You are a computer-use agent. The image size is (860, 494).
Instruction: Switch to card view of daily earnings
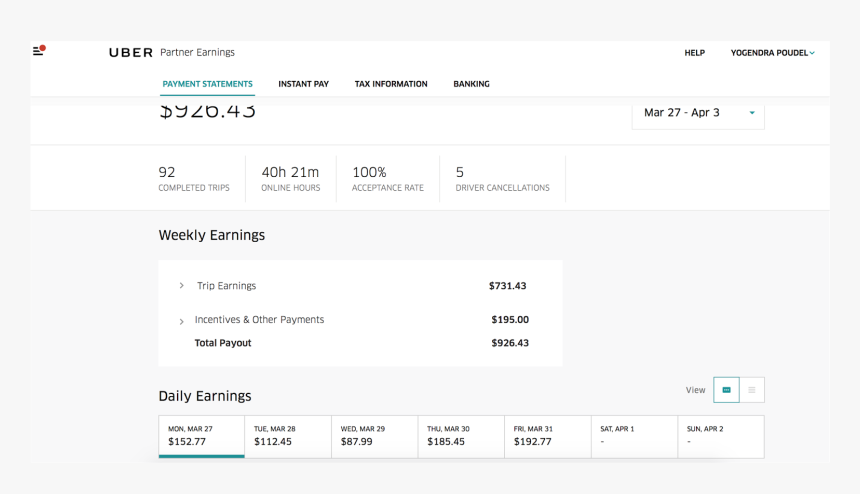pyautogui.click(x=726, y=390)
